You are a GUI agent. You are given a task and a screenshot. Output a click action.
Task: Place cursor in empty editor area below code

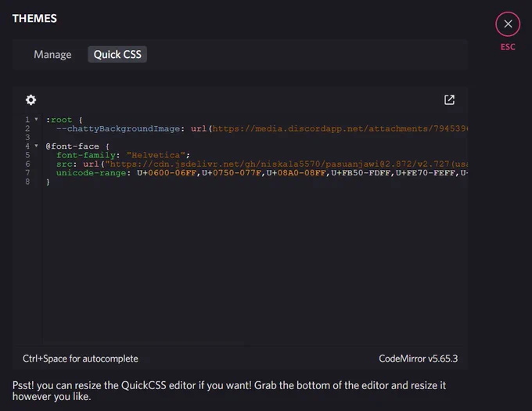pos(254,265)
